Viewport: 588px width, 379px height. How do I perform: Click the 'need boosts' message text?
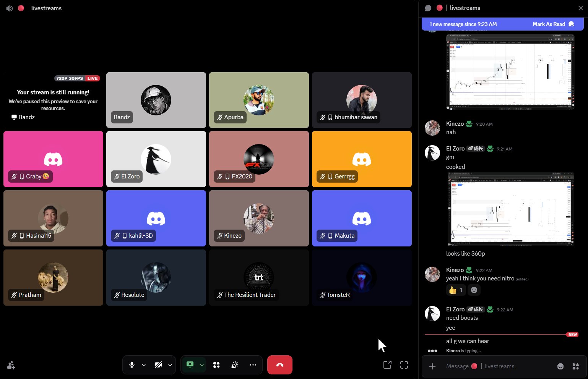coord(462,318)
